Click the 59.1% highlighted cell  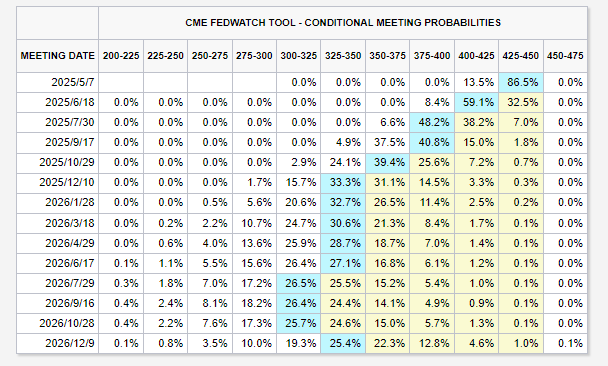476,102
